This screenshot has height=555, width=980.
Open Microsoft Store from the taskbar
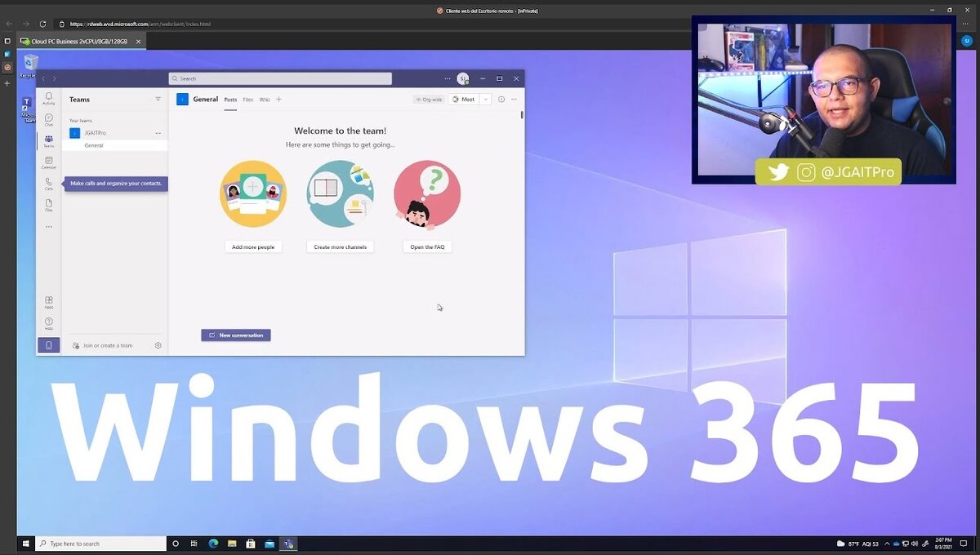pos(251,544)
